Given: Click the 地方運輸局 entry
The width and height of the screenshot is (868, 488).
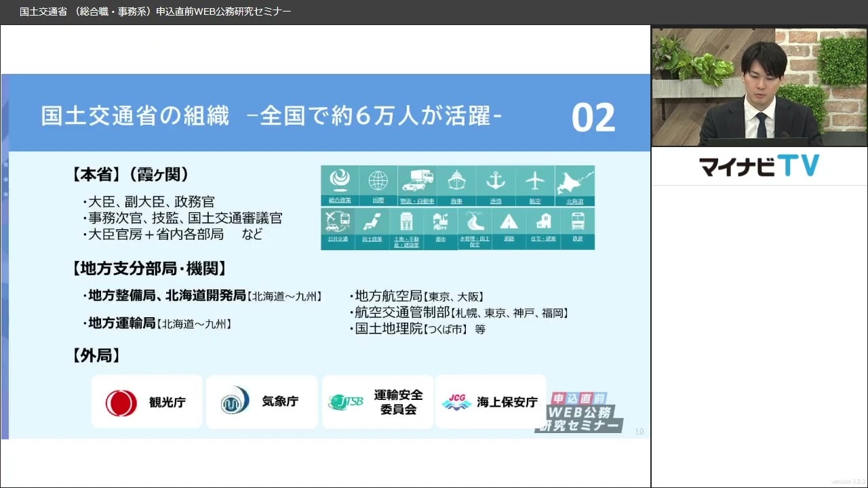Looking at the screenshot, I should click(157, 324).
